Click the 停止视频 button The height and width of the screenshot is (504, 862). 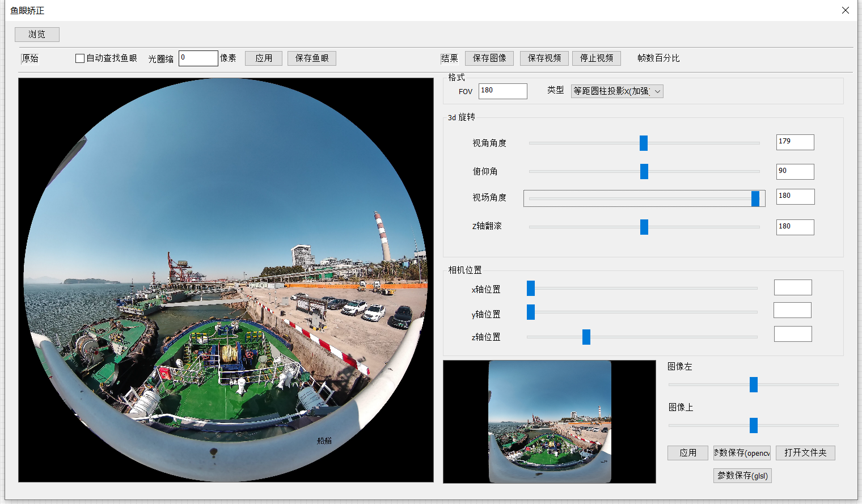tap(597, 58)
